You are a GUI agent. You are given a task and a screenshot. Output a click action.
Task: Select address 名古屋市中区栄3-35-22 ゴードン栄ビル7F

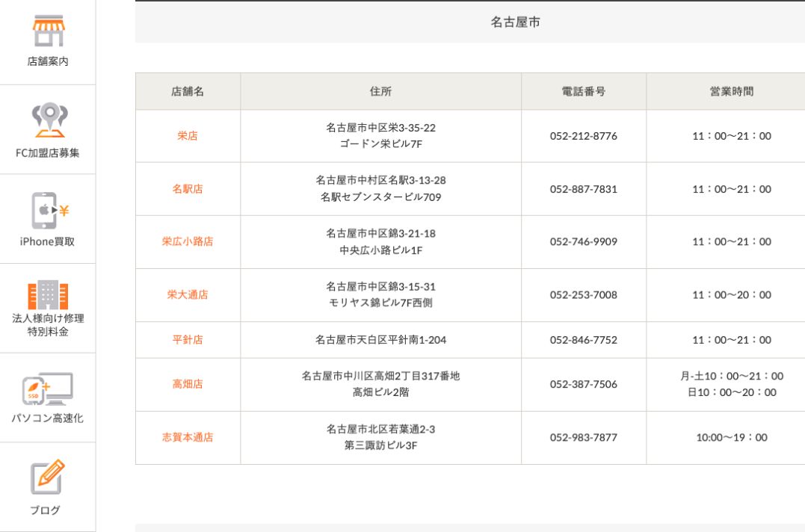coord(380,136)
